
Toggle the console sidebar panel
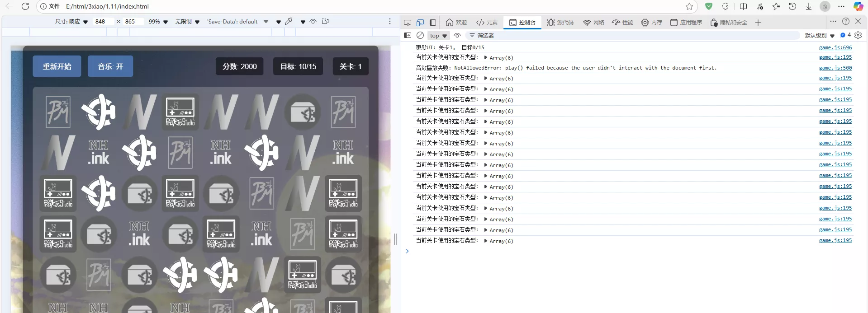408,35
